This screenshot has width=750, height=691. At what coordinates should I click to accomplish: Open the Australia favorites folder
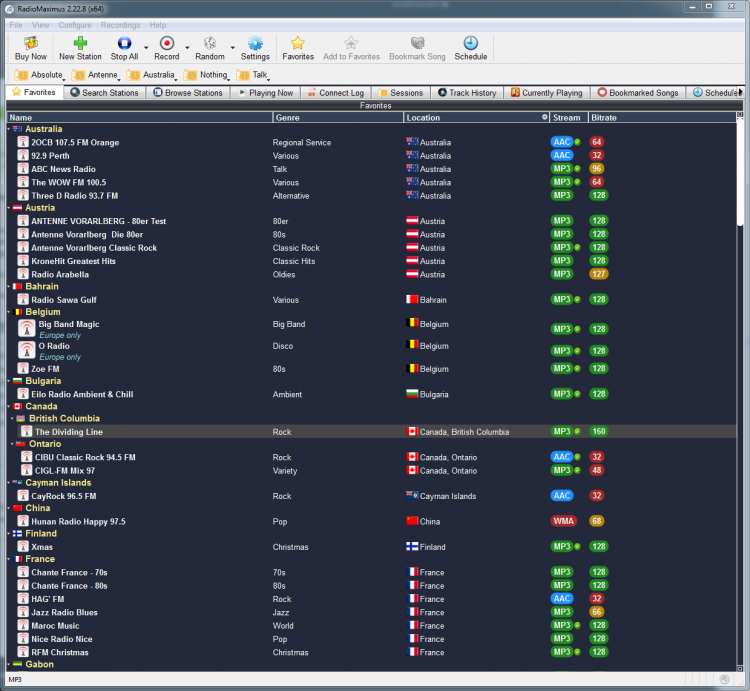click(x=151, y=75)
